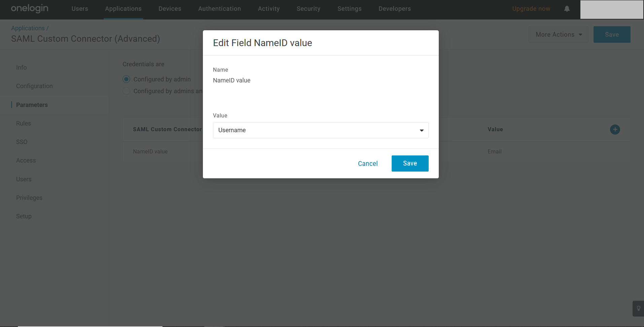Click the add parameter plus icon
Viewport: 644px width, 327px height.
(615, 130)
